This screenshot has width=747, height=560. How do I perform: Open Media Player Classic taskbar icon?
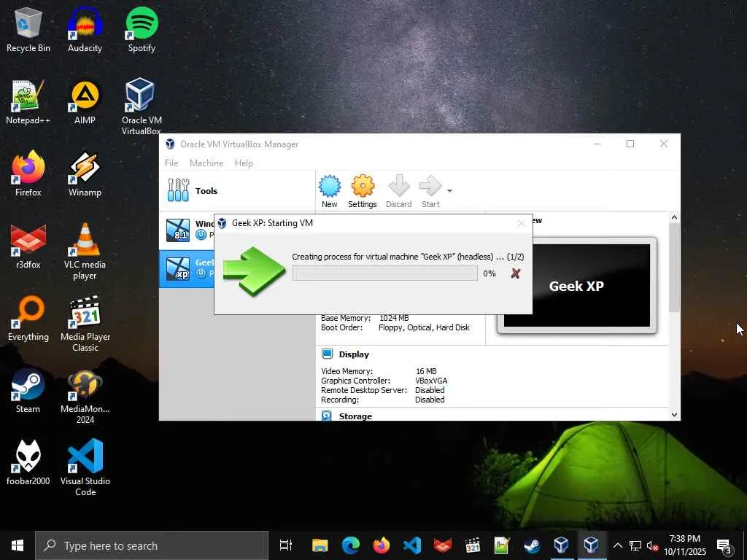click(473, 545)
